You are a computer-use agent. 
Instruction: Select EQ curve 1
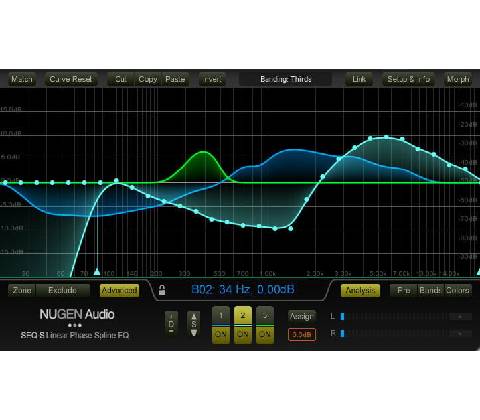click(221, 315)
